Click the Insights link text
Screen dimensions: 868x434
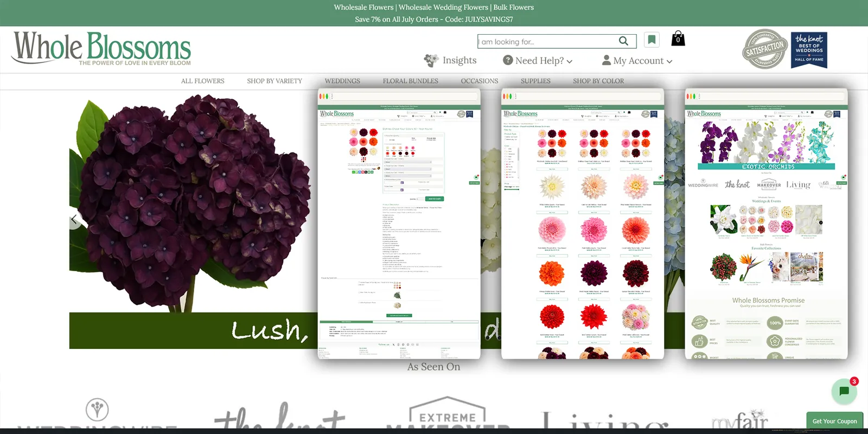coord(459,60)
